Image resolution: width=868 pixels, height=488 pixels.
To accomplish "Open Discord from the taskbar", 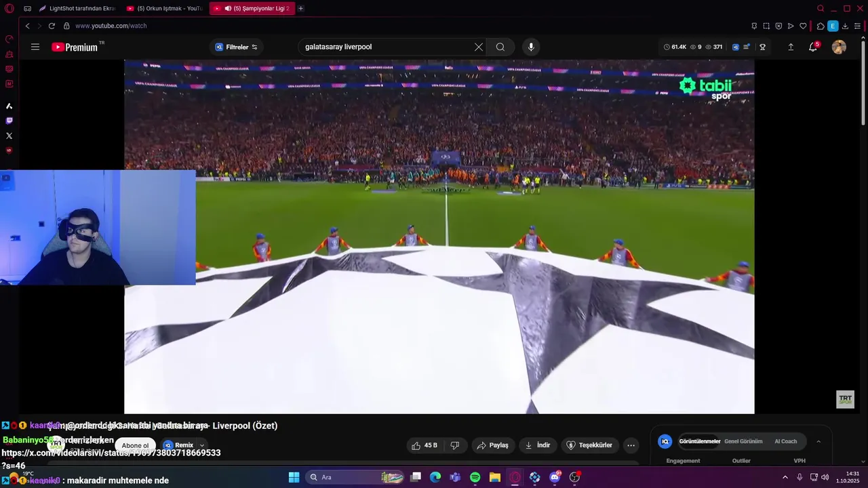I will 555,477.
